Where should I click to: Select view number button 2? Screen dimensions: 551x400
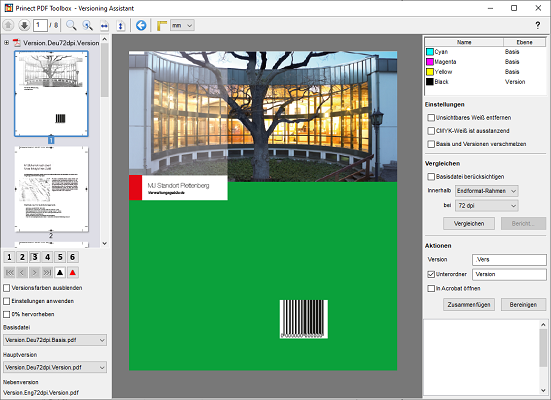click(22, 257)
